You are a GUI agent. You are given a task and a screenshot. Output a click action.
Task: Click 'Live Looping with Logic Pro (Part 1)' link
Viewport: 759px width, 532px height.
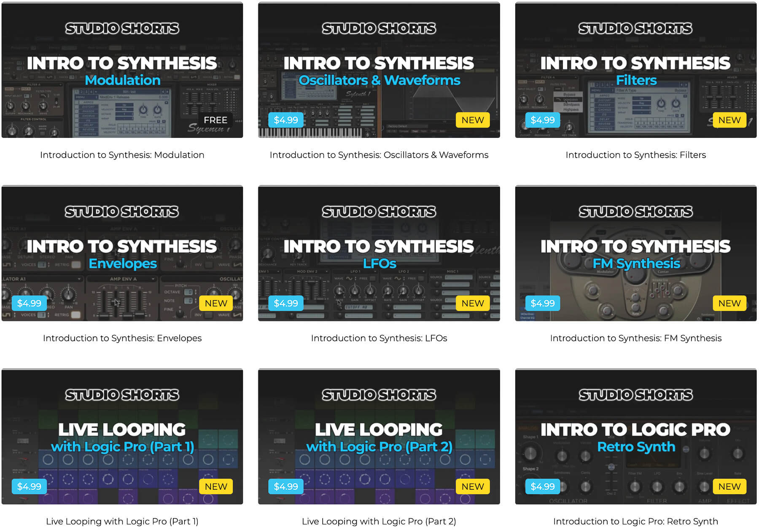click(x=122, y=521)
